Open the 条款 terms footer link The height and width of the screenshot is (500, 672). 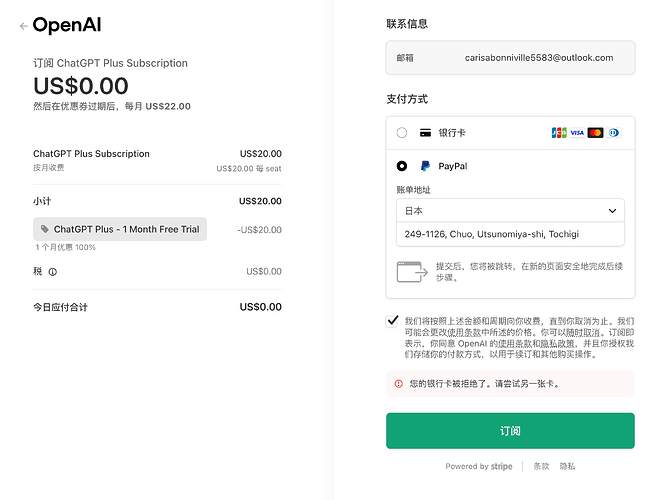tap(541, 466)
